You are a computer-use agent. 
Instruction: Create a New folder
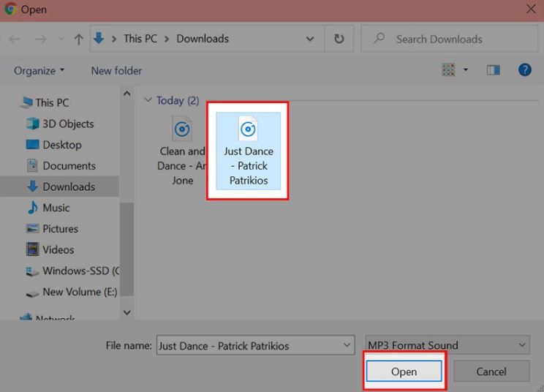(116, 70)
